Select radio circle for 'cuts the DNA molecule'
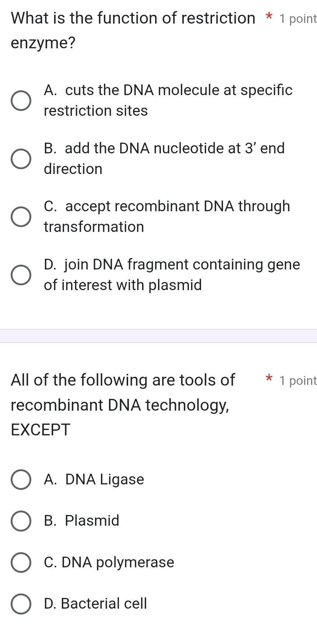Image resolution: width=317 pixels, height=644 pixels. (x=21, y=101)
